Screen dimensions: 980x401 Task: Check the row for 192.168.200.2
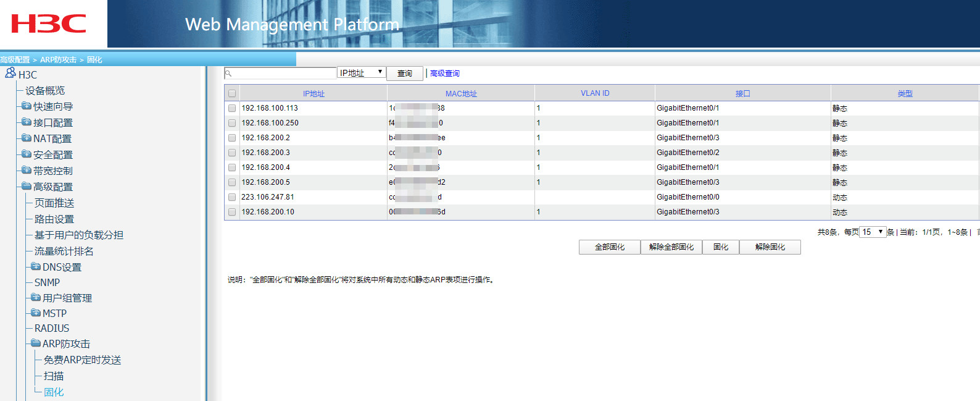tap(232, 138)
